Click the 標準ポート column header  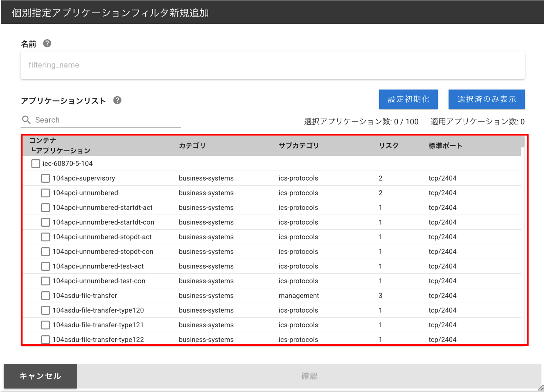(445, 146)
